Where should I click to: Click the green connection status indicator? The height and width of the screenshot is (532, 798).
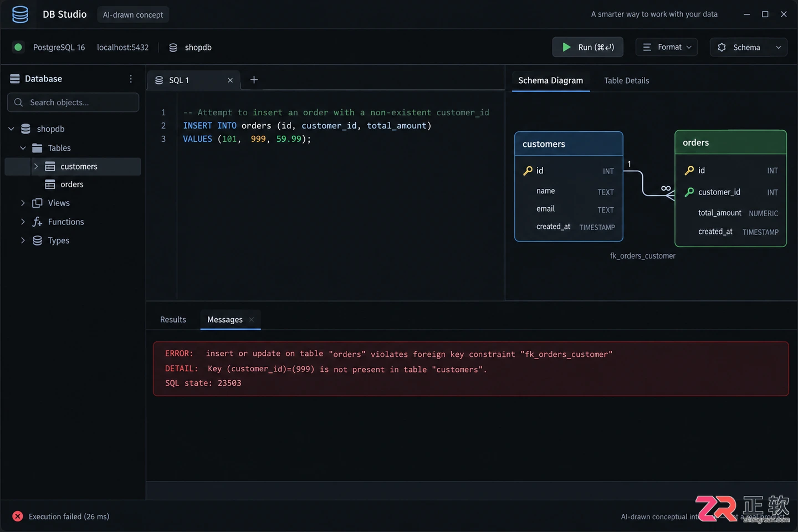[18, 47]
